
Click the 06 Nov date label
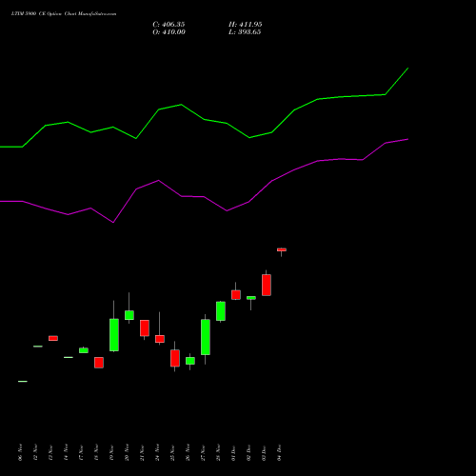[20, 452]
